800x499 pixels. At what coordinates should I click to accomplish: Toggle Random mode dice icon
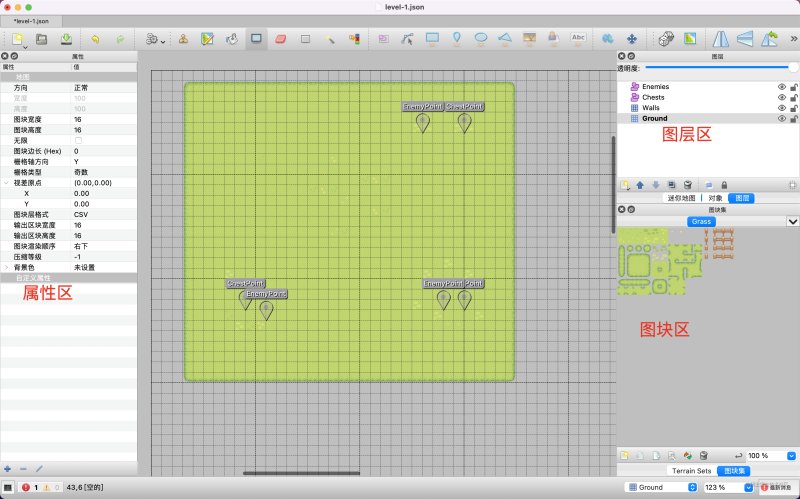(x=666, y=39)
